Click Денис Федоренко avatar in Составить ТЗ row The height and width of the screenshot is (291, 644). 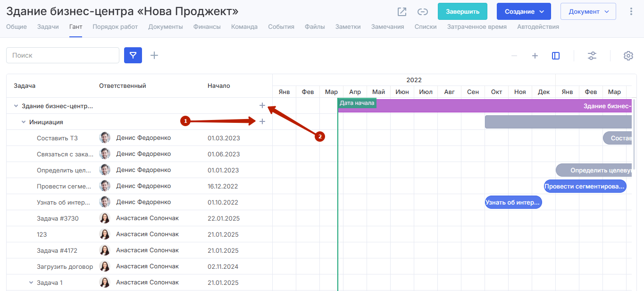point(105,137)
